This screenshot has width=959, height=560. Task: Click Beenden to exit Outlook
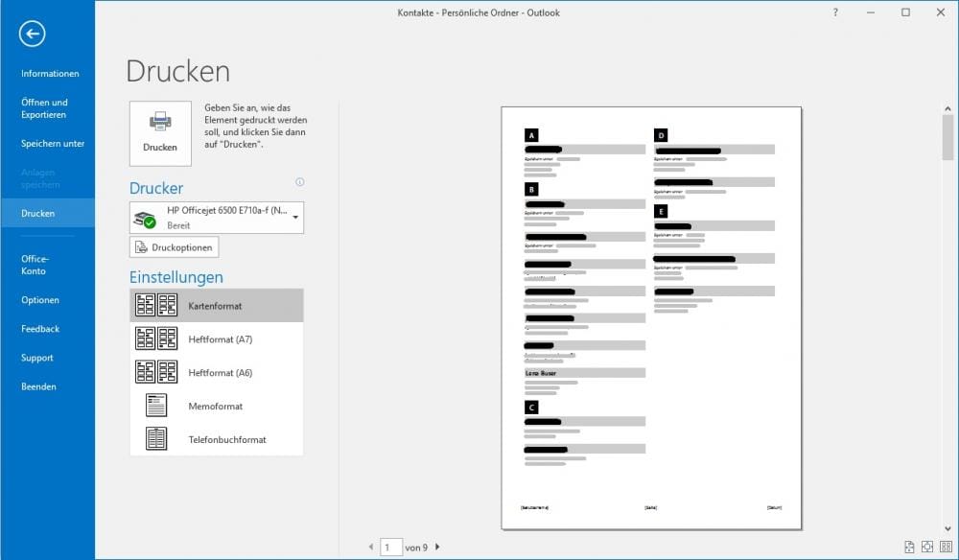point(38,386)
